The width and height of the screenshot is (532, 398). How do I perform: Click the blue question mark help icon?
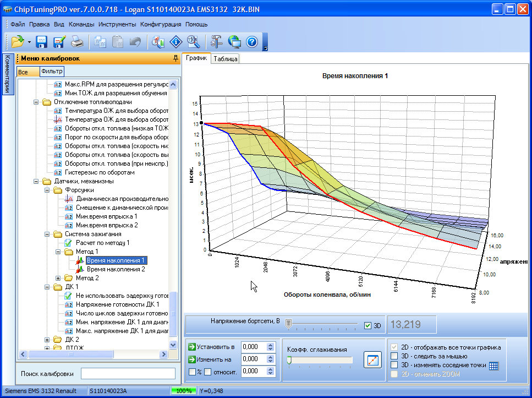click(252, 41)
